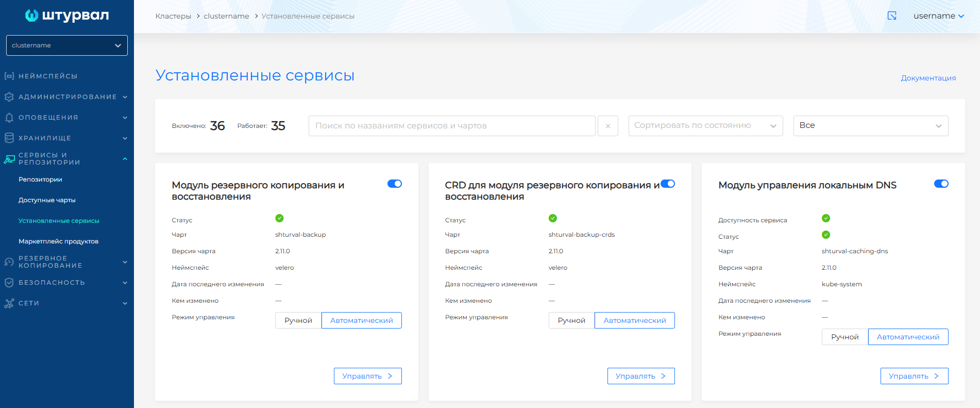980x408 pixels.
Task: Select Ручной mode for shturval-backup
Action: (x=298, y=320)
